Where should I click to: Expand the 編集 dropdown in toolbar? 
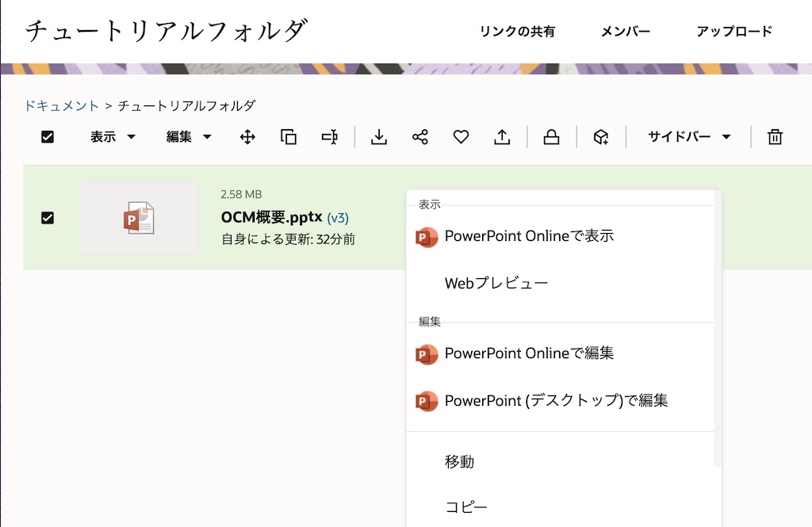188,136
